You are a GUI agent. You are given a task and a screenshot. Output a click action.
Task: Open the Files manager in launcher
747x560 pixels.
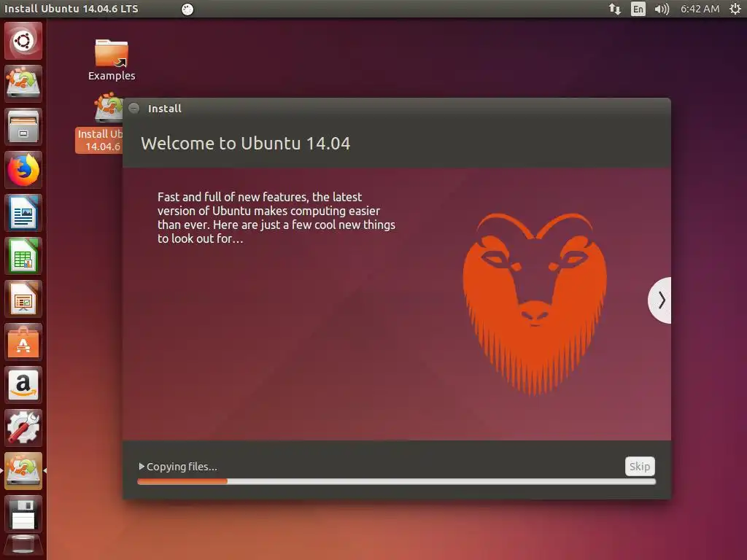tap(23, 127)
